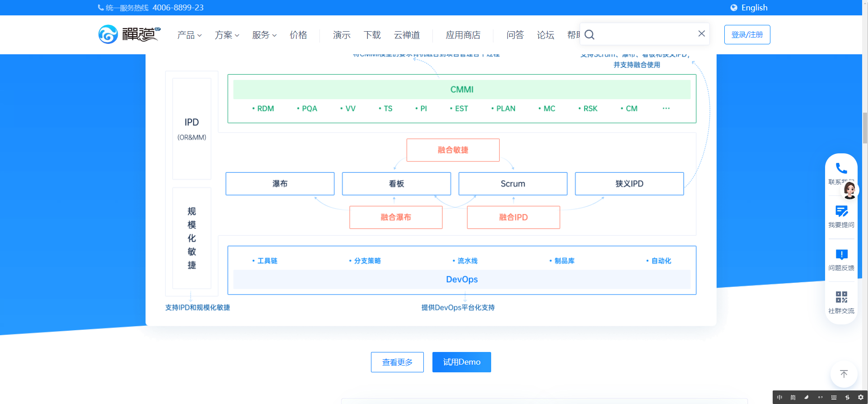Image resolution: width=868 pixels, height=404 pixels.
Task: Close the search box with the X
Action: 701,33
